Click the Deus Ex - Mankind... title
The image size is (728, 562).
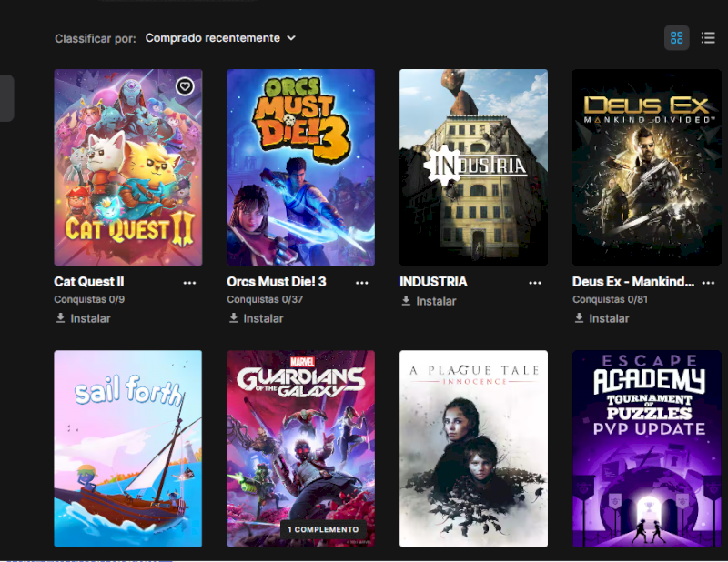(633, 282)
